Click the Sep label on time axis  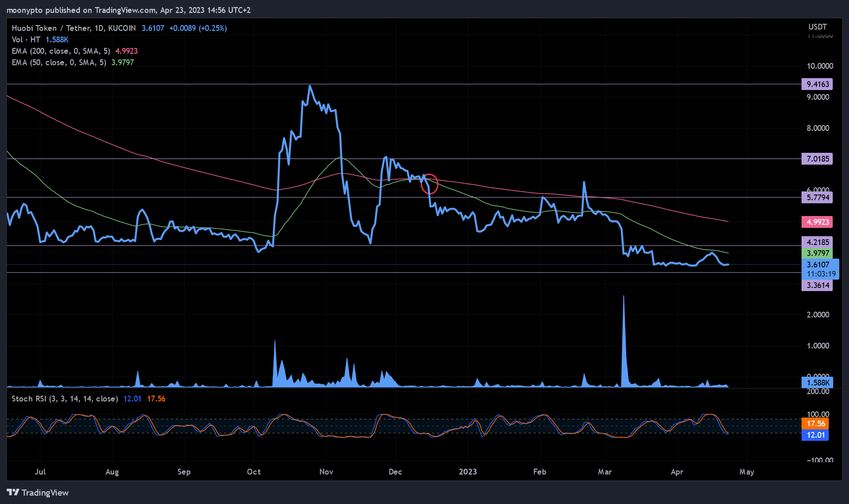(184, 472)
